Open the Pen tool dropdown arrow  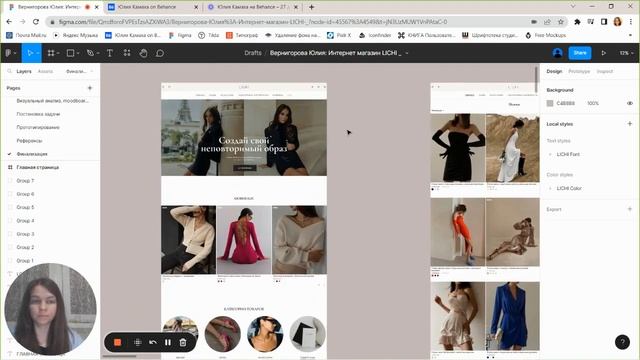98,53
